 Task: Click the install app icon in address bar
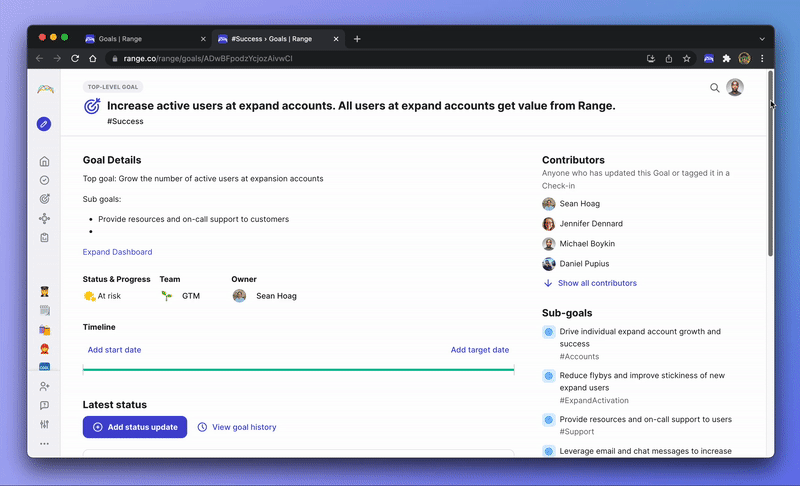click(x=651, y=59)
